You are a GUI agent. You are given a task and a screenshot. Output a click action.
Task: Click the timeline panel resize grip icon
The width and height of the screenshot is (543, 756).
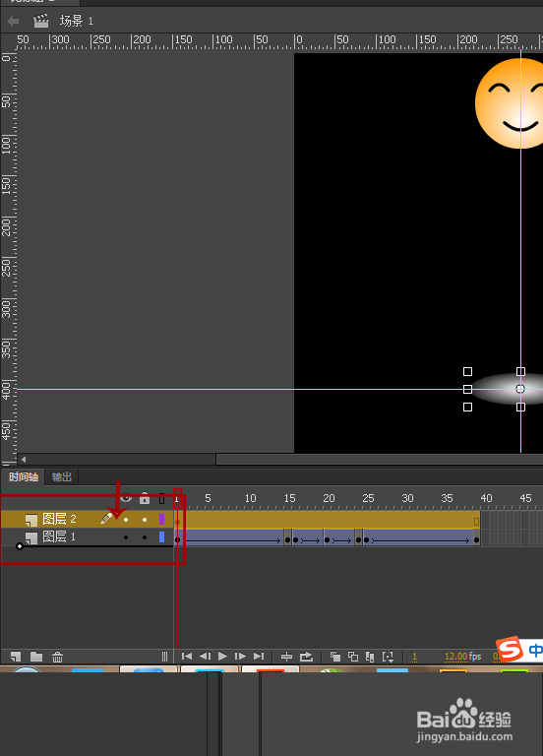[x=165, y=657]
